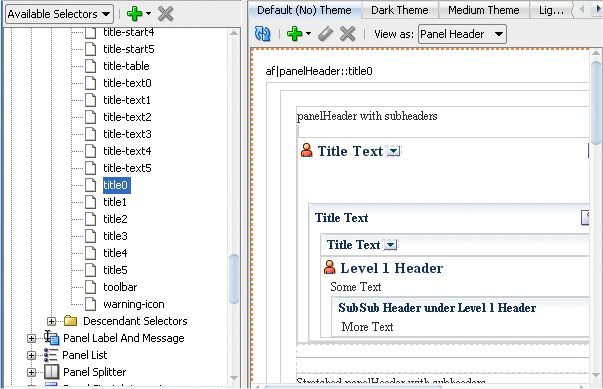603x389 pixels.
Task: Click the preview scrollbar down arrow
Action: pos(596,374)
